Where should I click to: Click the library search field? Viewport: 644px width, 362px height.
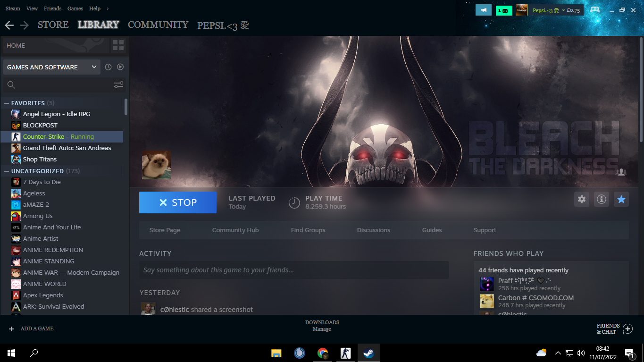coord(57,85)
